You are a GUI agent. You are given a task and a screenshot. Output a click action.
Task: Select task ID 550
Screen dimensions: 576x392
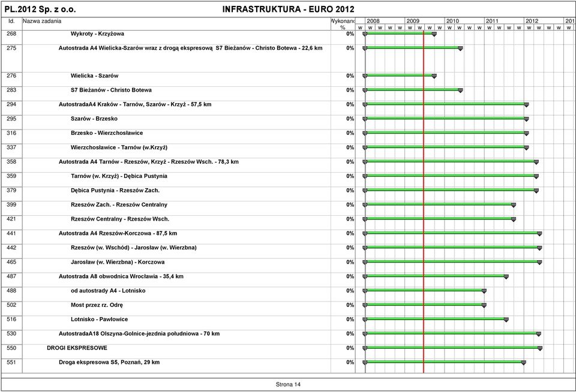11,348
